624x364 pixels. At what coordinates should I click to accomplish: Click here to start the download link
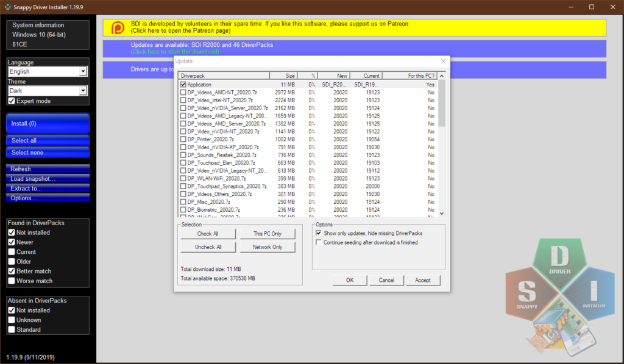(175, 52)
